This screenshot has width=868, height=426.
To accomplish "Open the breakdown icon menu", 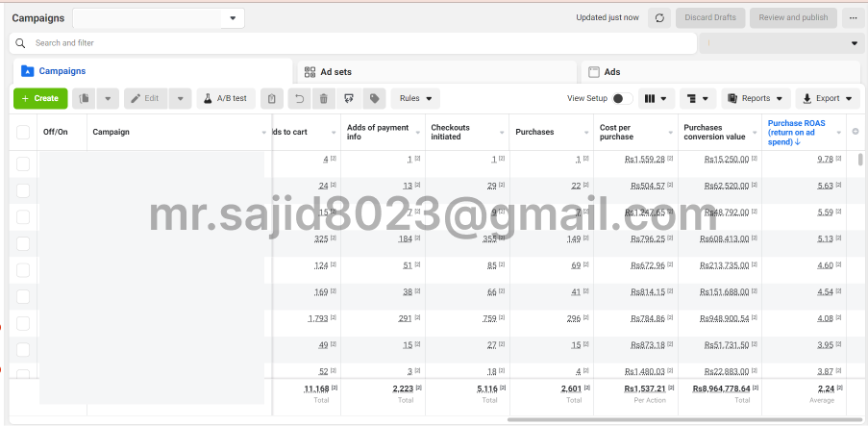I will [x=699, y=98].
